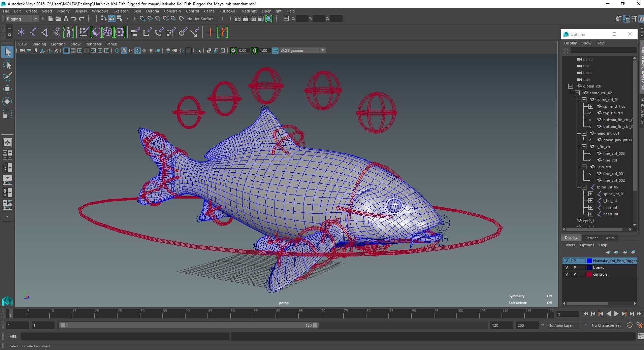Click the Parent constraint shelf icon
This screenshot has height=350, width=644.
point(135,32)
